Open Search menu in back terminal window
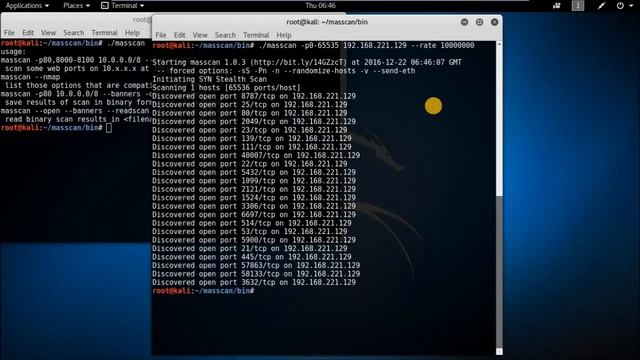Image resolution: width=640 pixels, height=360 pixels. (x=73, y=33)
